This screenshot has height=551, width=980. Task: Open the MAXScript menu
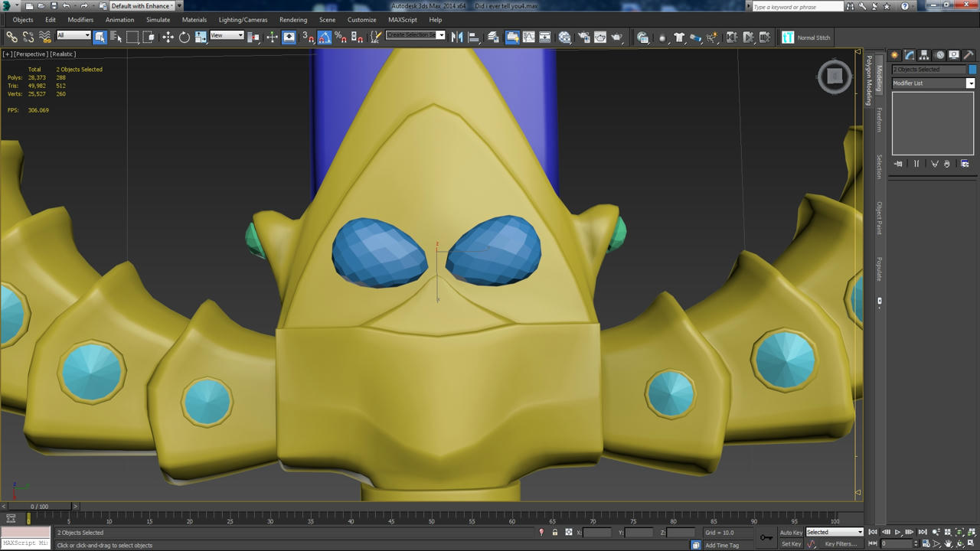(403, 20)
